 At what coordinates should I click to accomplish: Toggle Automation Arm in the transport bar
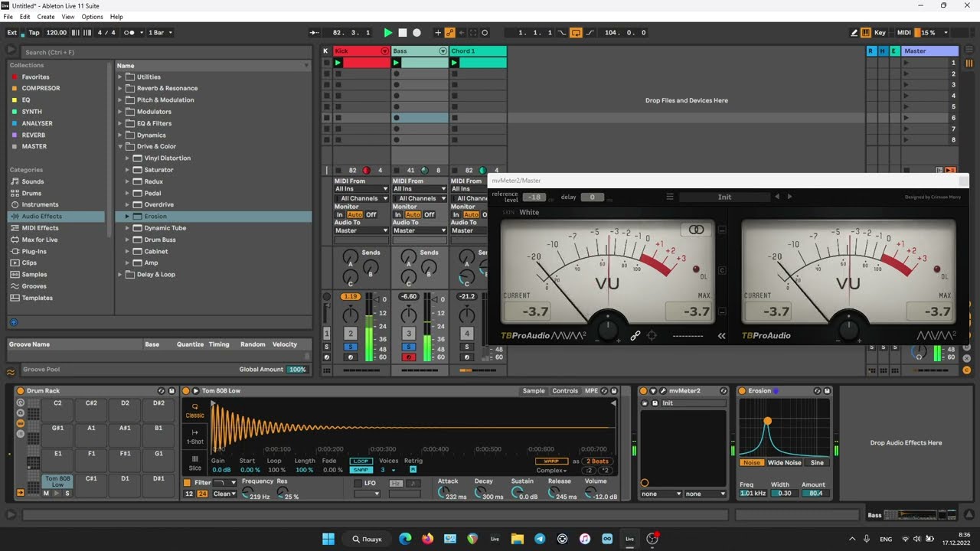(450, 33)
